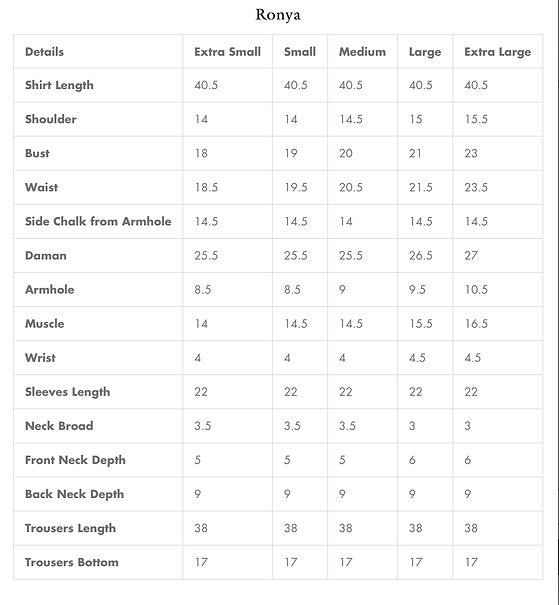
Task: Select the Large column header
Action: [425, 52]
